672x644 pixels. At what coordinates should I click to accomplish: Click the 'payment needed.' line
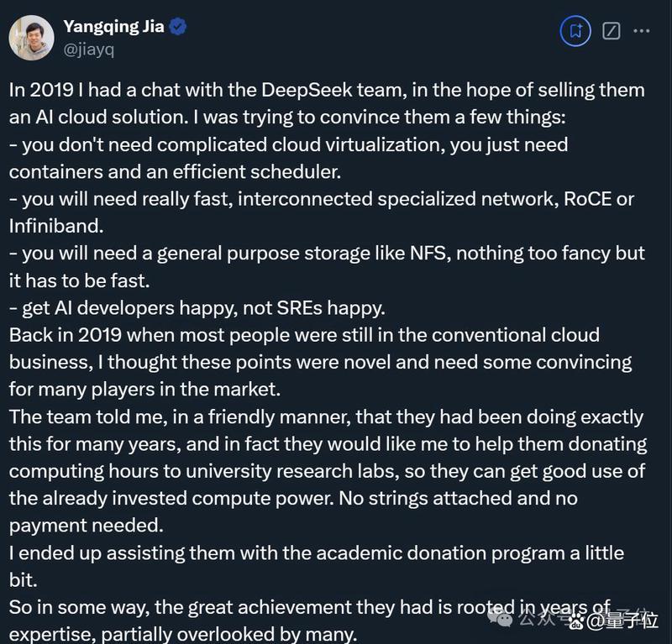click(87, 526)
